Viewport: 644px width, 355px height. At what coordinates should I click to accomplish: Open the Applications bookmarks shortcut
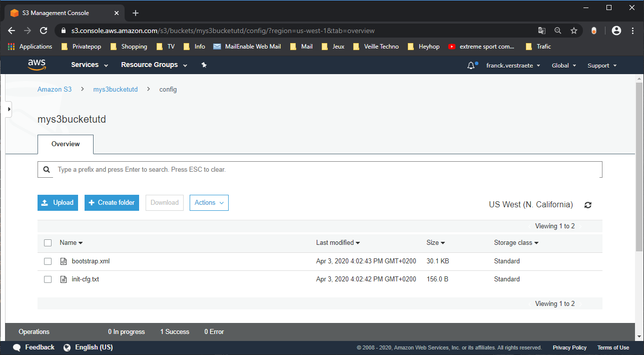coord(30,47)
